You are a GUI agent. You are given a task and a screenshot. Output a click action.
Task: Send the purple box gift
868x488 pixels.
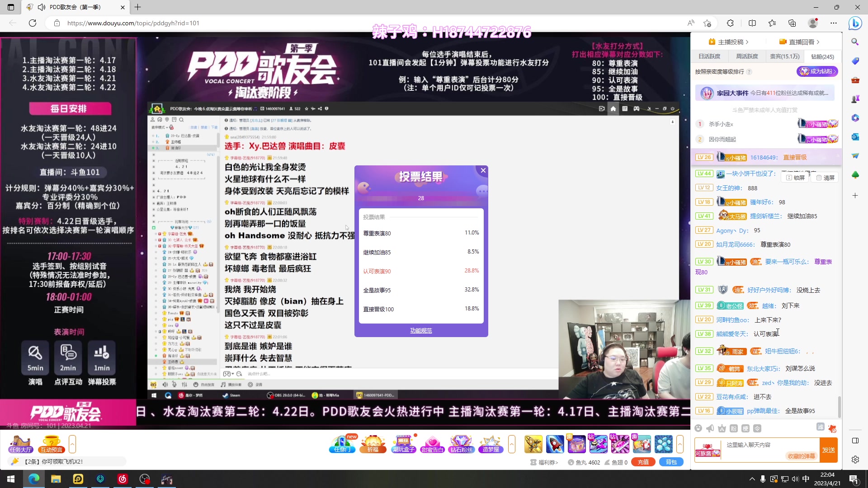[576, 444]
